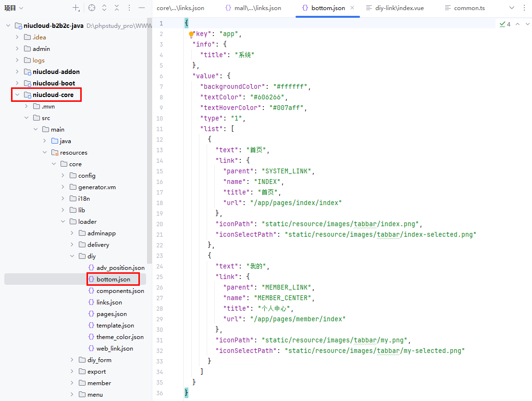Click the Collapse All icon in project toolbar
This screenshot has width=532, height=401.
[117, 8]
